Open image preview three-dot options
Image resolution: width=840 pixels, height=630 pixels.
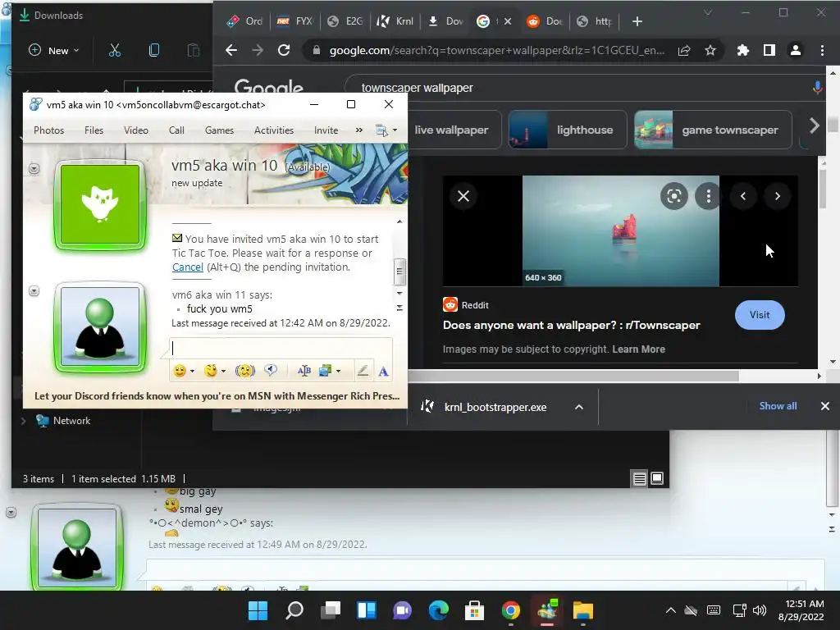(x=708, y=196)
